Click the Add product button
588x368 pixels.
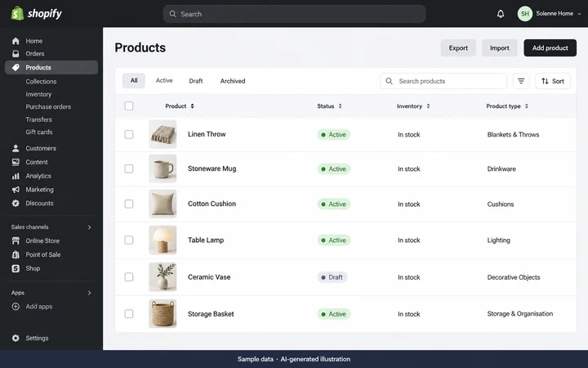coord(550,48)
